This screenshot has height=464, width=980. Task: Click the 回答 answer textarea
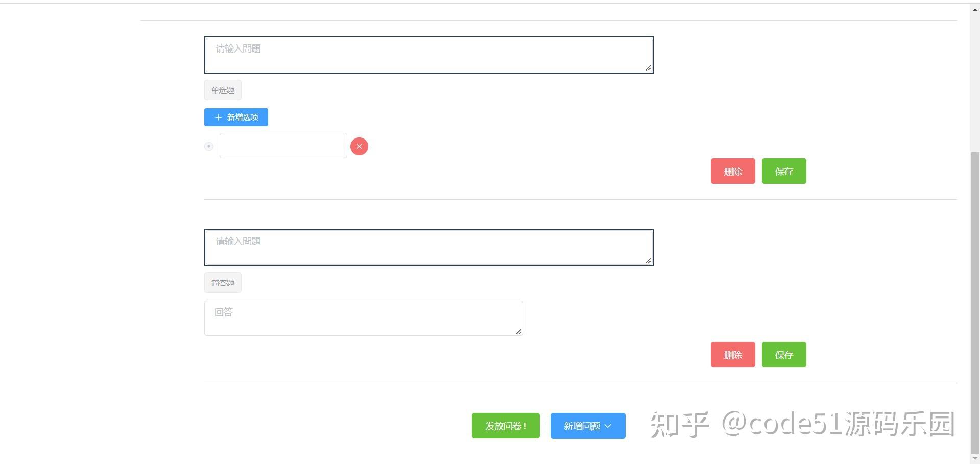pyautogui.click(x=364, y=318)
